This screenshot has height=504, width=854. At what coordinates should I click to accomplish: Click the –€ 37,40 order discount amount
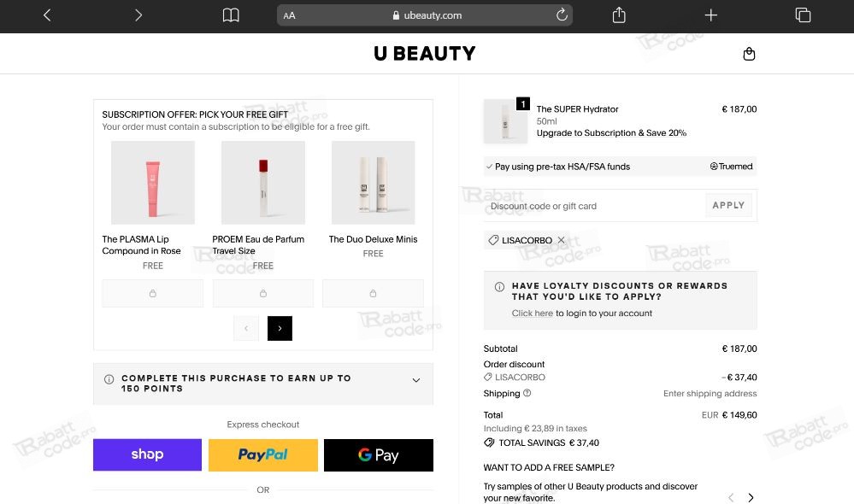(x=739, y=378)
